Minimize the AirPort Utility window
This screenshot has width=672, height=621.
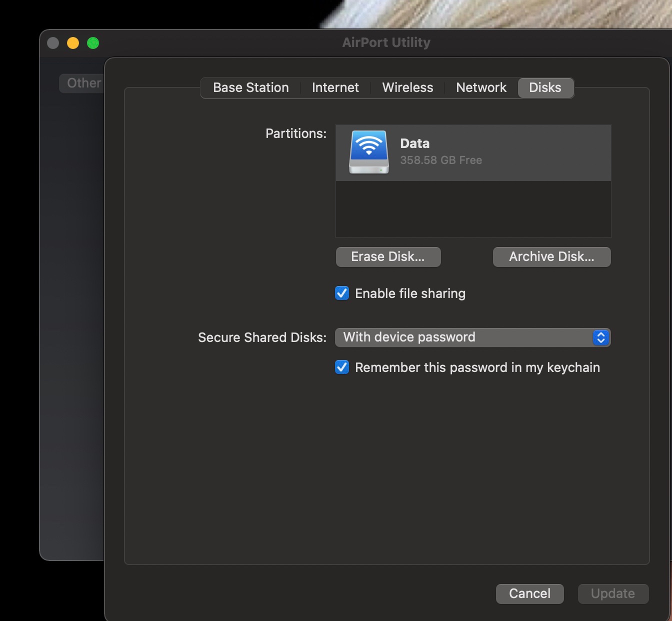73,43
